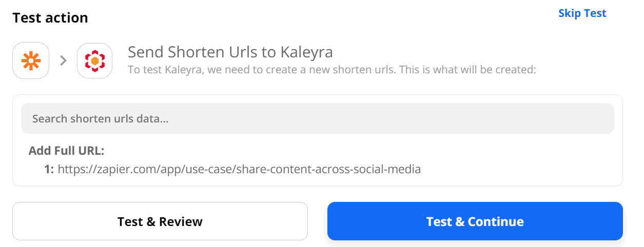Image resolution: width=644 pixels, height=247 pixels.
Task: Choose the Test & Review button
Action: [x=160, y=221]
